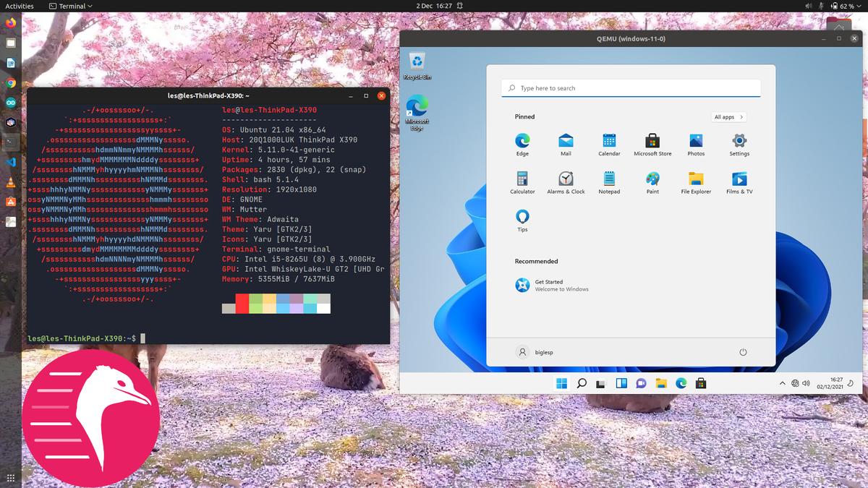The image size is (868, 488).
Task: Open the Terminal menu in Ubuntu's top bar
Action: 70,6
